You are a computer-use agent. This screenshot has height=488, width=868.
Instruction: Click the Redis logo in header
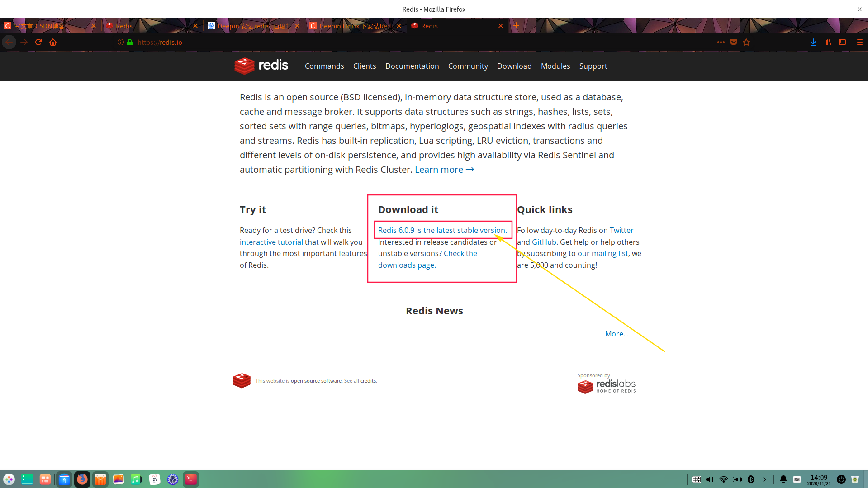click(261, 66)
